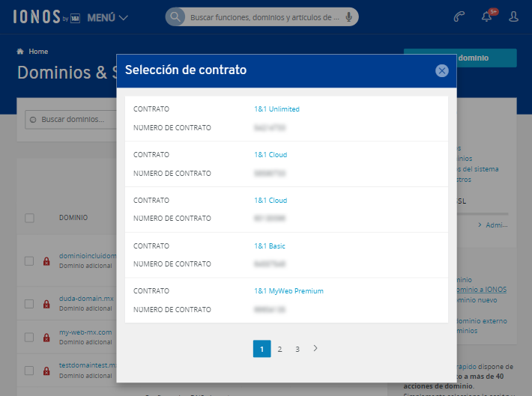This screenshot has width=532, height=396.
Task: Open the dominioincluido domain link
Action: tap(88, 256)
